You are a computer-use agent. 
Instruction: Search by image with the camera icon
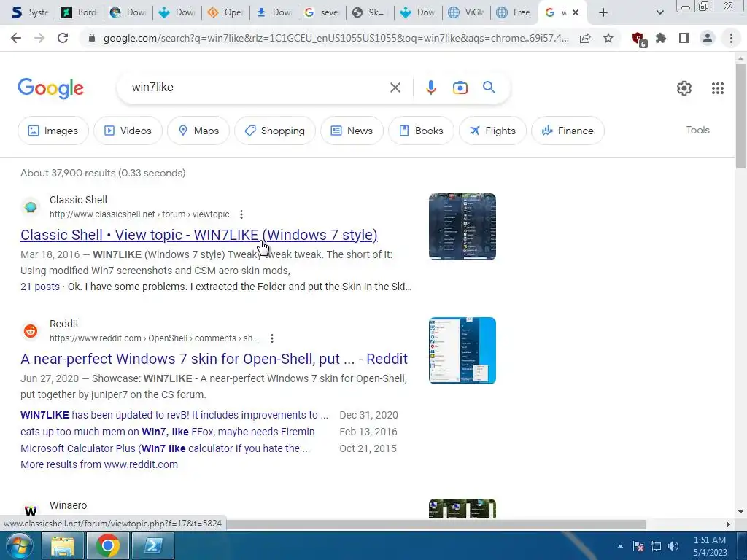click(460, 87)
